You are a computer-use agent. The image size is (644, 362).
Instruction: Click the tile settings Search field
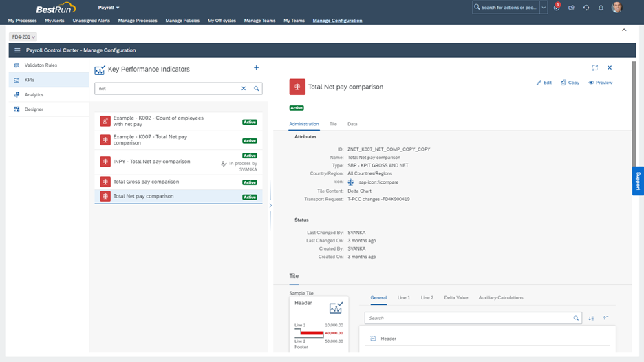point(469,318)
